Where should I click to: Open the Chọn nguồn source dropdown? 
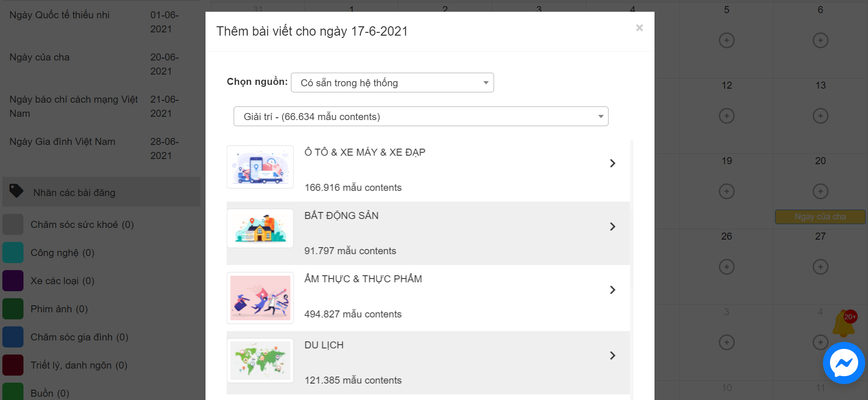[392, 83]
